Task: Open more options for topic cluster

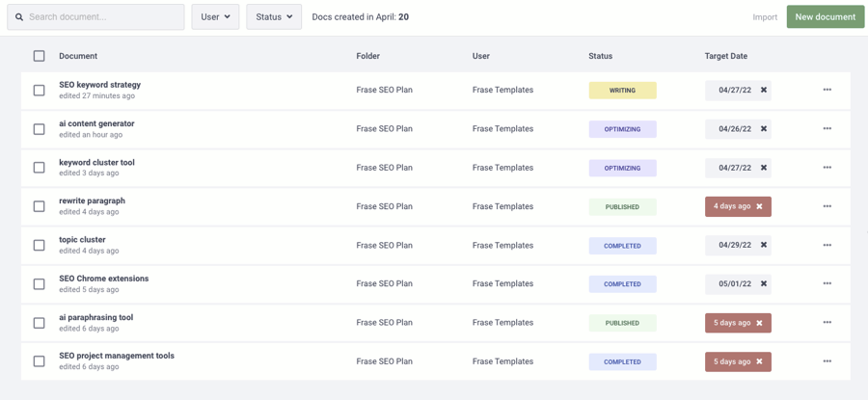Action: pyautogui.click(x=827, y=245)
